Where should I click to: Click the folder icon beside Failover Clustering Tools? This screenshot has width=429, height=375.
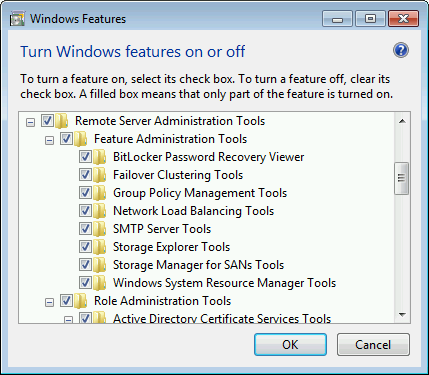pos(99,175)
